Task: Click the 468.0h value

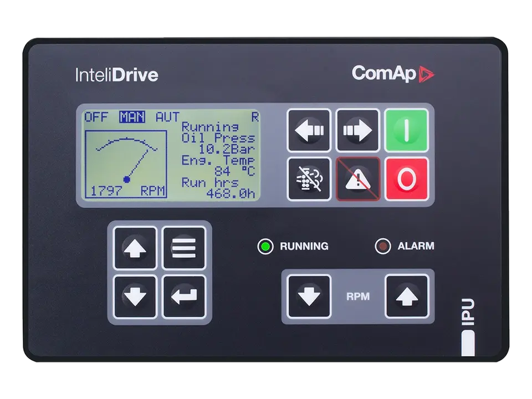Action: click(231, 193)
